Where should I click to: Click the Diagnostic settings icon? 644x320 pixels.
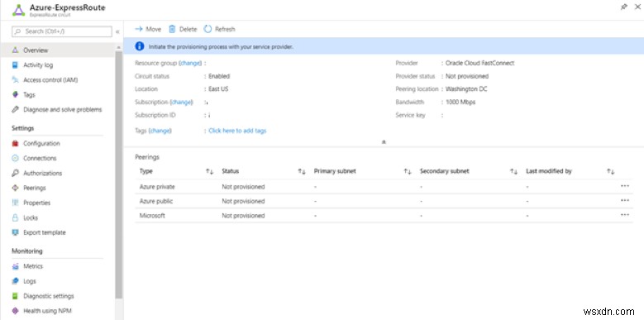point(16,296)
